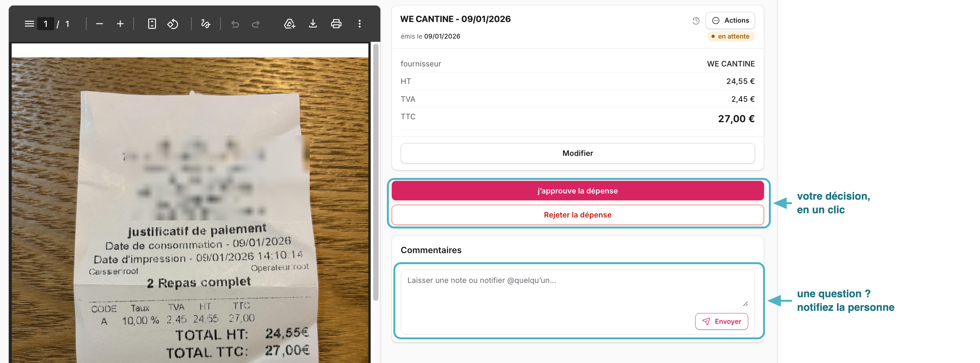
Task: Click the TVA amount 2,45 €
Action: 743,99
